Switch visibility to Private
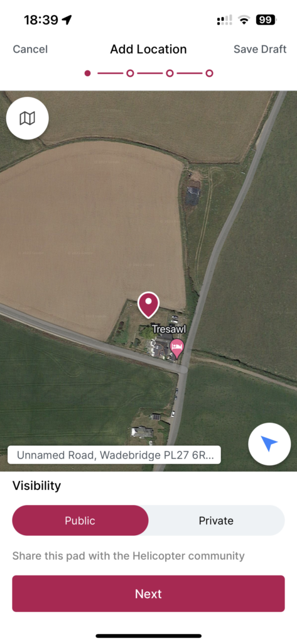The width and height of the screenshot is (297, 644). click(x=216, y=520)
